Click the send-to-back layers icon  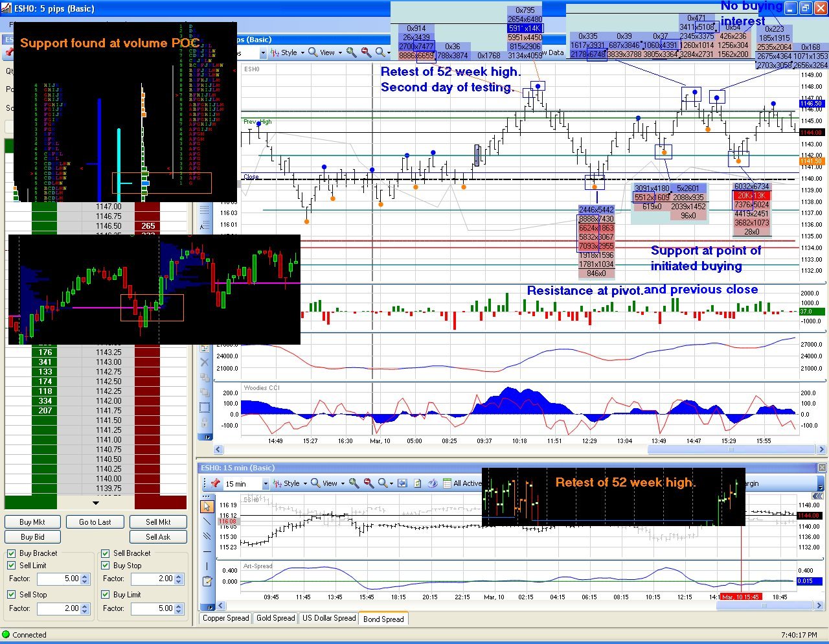(205, 392)
